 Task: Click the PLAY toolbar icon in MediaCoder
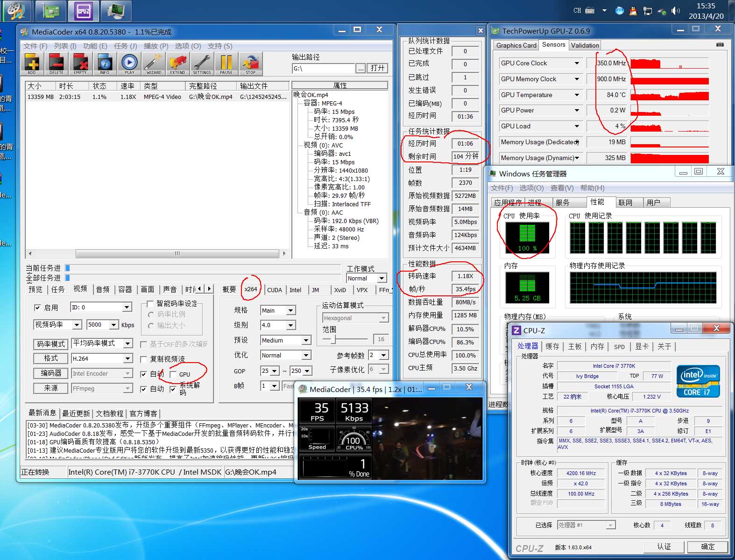(129, 64)
